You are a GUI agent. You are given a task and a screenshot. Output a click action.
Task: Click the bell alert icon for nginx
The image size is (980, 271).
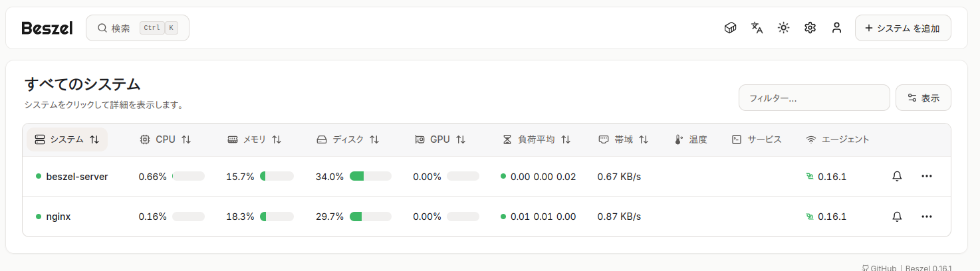coord(897,217)
